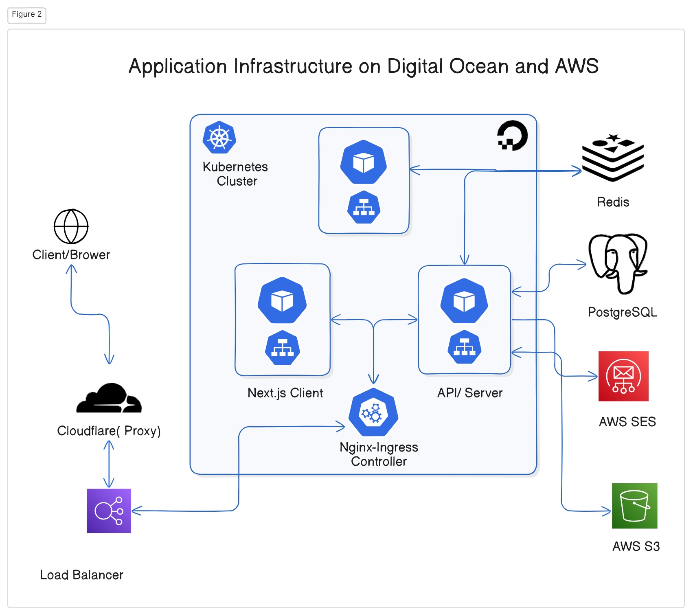The height and width of the screenshot is (616, 693).
Task: Select the DigitalOcean logo in cluster corner
Action: tap(512, 135)
